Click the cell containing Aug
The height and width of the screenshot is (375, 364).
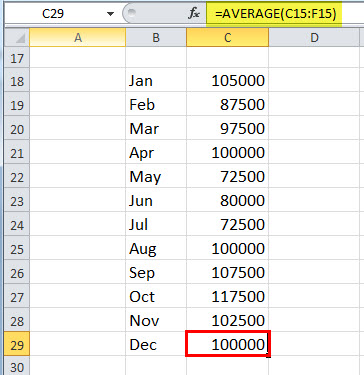point(156,248)
